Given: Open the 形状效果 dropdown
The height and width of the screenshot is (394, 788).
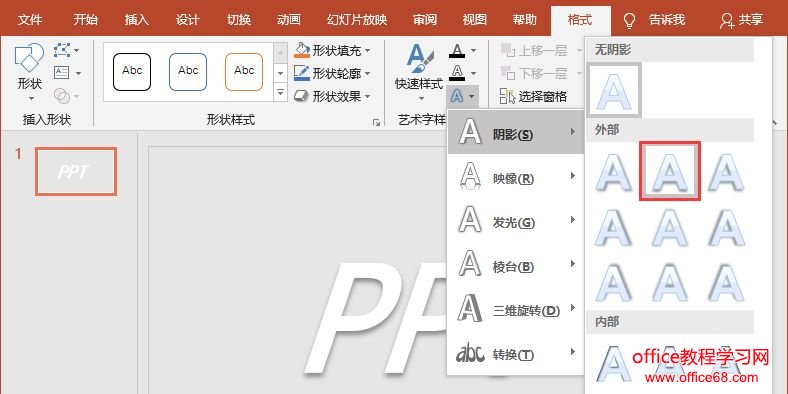Looking at the screenshot, I should (x=333, y=96).
